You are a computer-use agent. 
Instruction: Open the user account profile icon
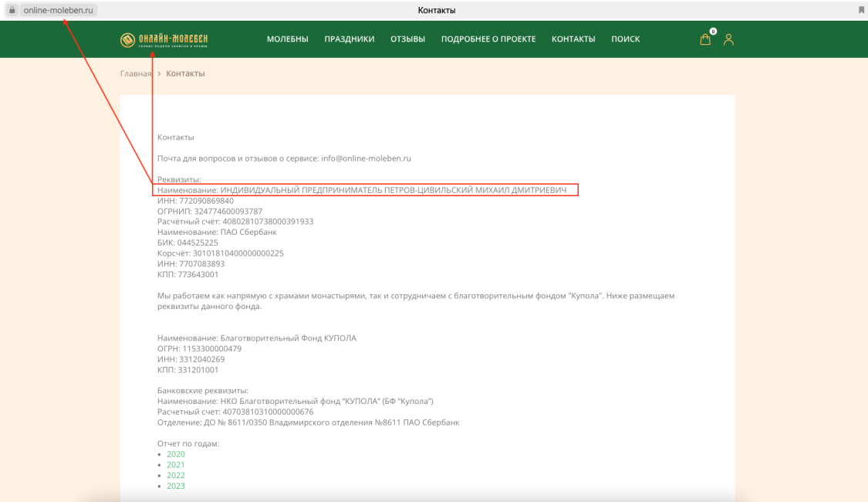point(728,39)
